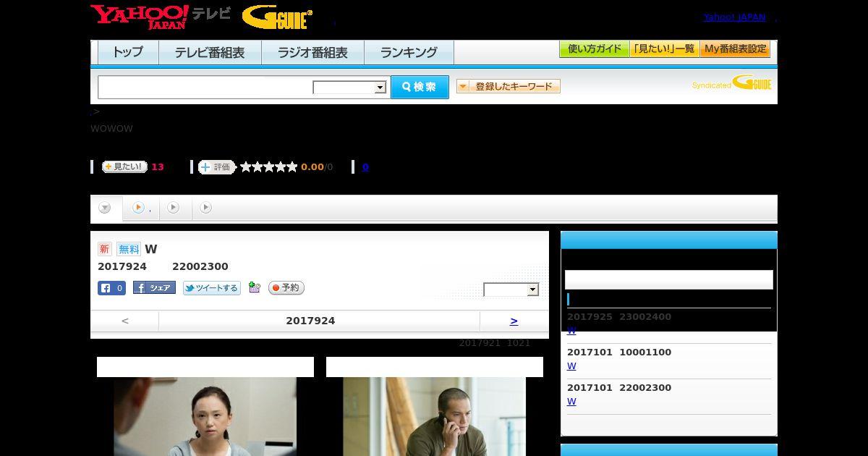The width and height of the screenshot is (868, 456).
Task: Open the Yahoo! JAPAN link
Action: pyautogui.click(x=734, y=17)
